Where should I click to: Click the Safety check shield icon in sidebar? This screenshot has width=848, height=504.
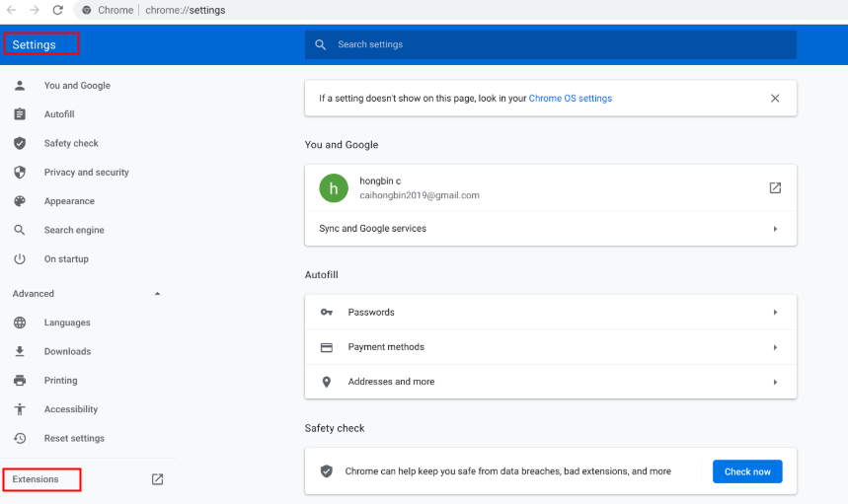pos(20,143)
